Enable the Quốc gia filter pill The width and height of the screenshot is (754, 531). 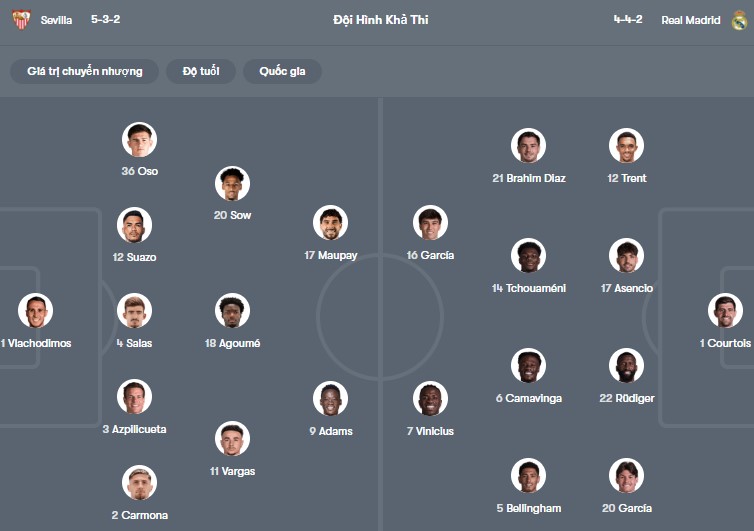point(282,71)
